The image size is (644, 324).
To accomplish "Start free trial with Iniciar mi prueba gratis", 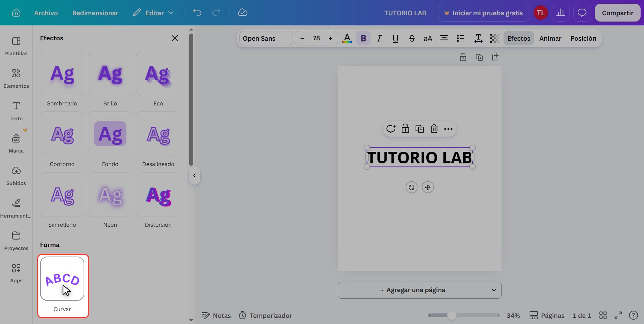I will point(484,13).
